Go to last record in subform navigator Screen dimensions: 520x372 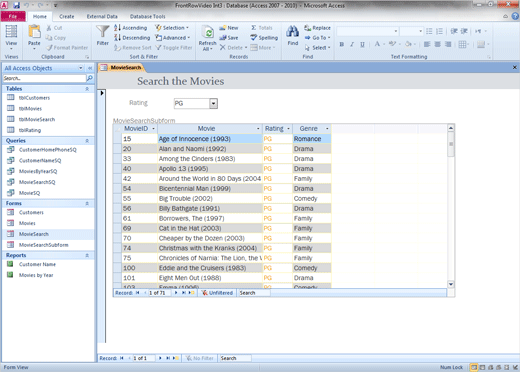[x=183, y=293]
